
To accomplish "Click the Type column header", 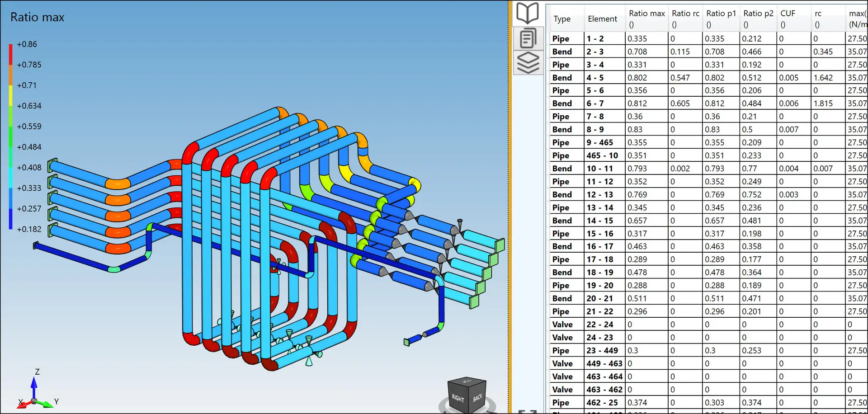I will 562,19.
